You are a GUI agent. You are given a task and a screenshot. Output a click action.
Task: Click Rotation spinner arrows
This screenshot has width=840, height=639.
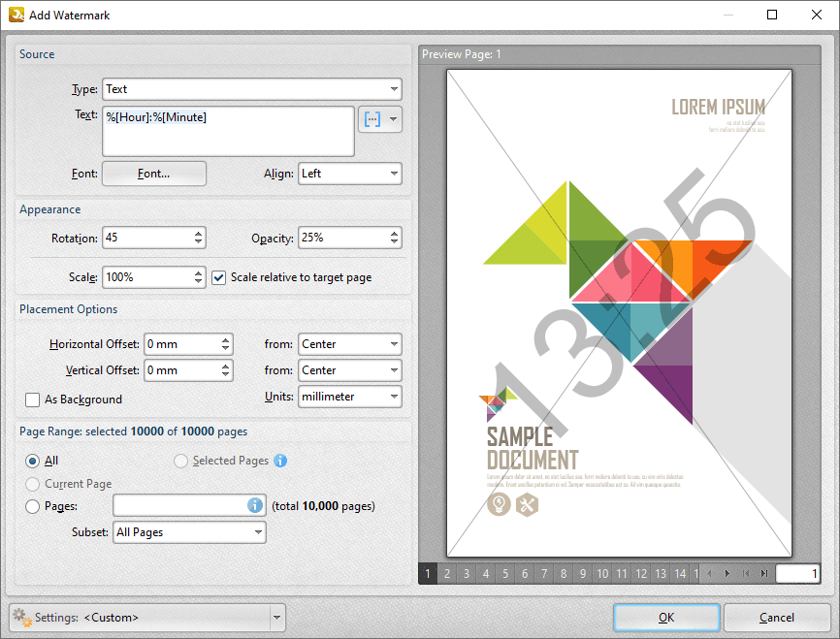click(199, 238)
